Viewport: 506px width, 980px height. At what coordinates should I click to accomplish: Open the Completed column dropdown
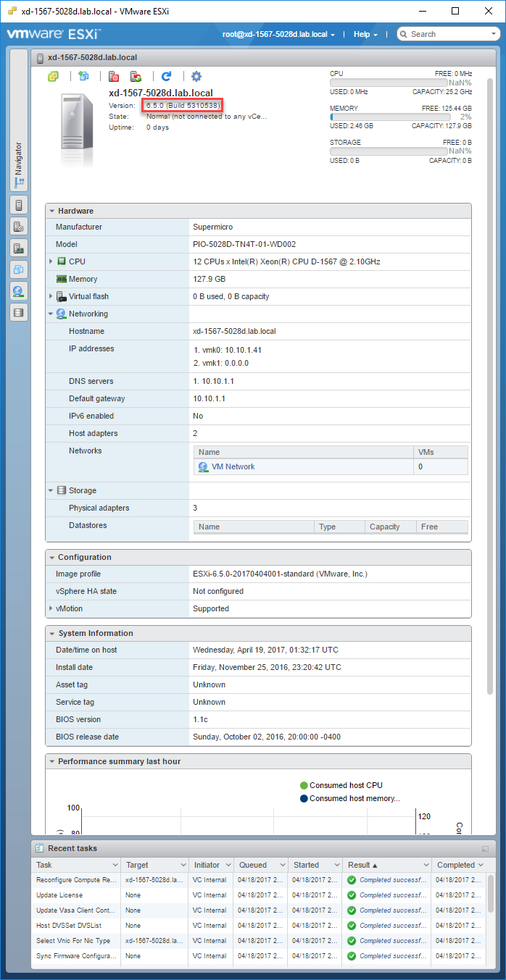(481, 865)
